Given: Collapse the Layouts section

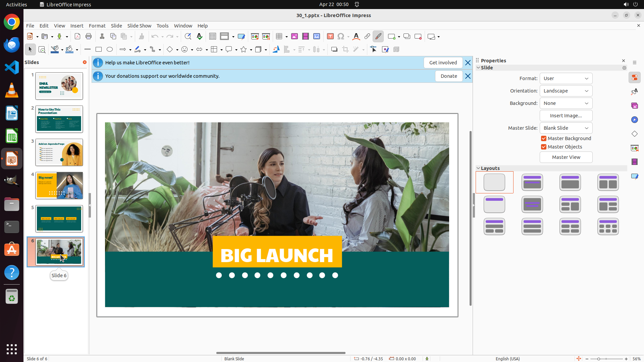Looking at the screenshot, I should click(478, 168).
